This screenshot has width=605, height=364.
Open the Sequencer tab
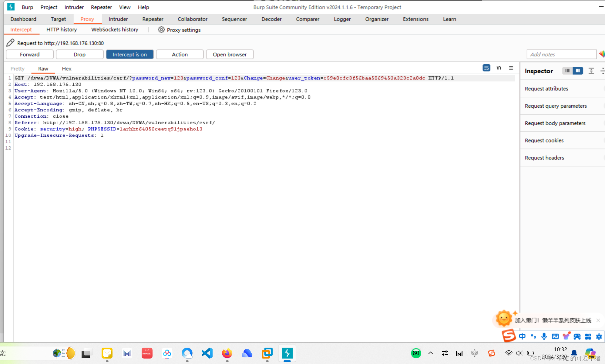pyautogui.click(x=234, y=19)
